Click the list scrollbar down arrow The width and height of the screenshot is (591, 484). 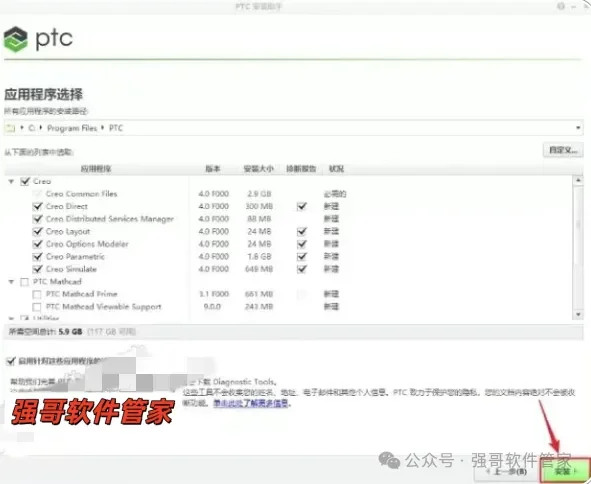[578, 315]
